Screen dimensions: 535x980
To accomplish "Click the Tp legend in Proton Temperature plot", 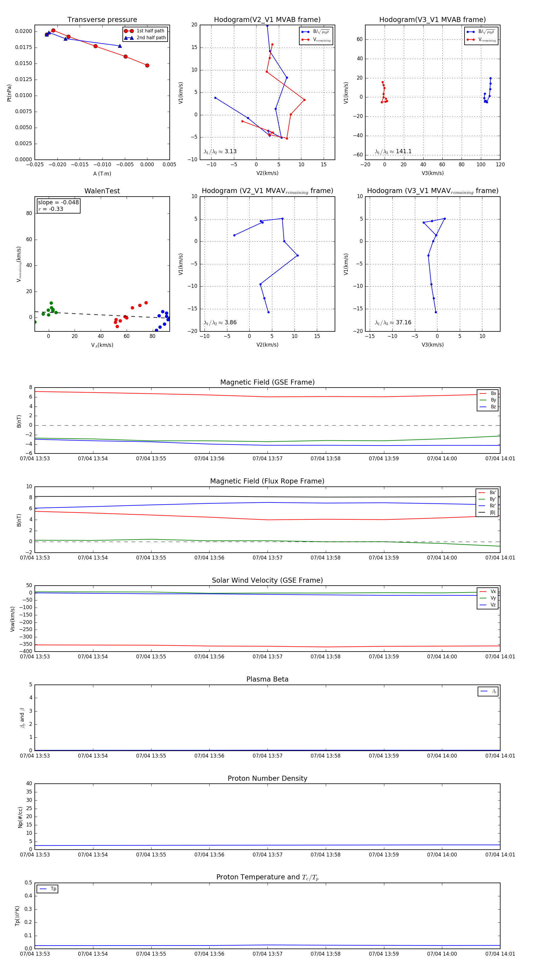I will point(48,889).
